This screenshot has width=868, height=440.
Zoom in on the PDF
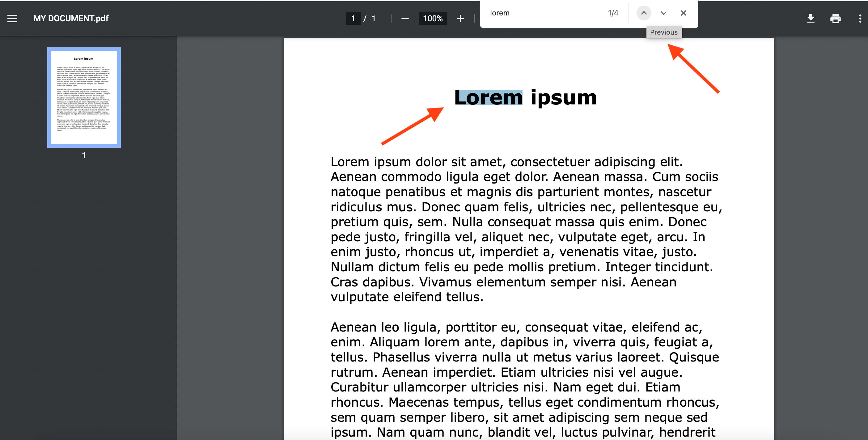[460, 19]
